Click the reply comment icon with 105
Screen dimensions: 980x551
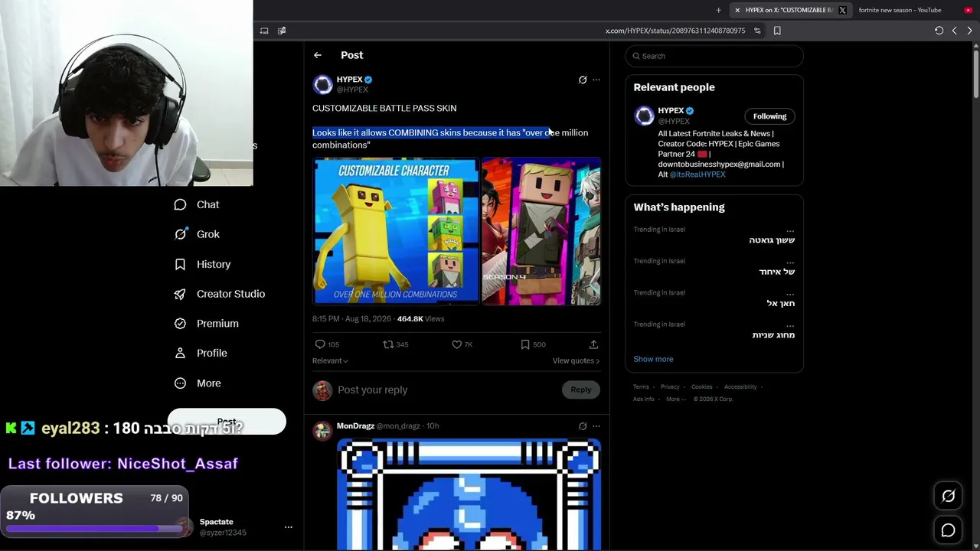320,344
